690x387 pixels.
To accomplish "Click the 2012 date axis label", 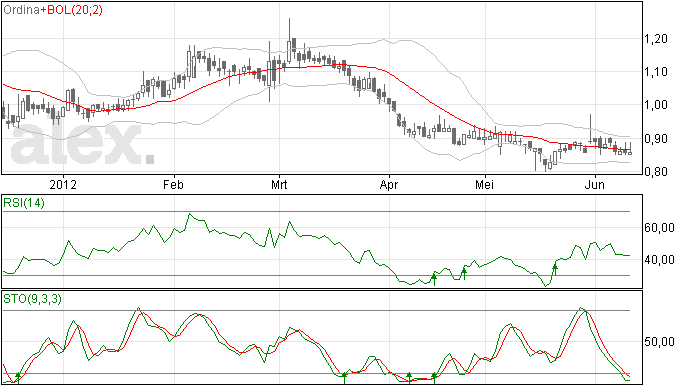I will (x=63, y=184).
